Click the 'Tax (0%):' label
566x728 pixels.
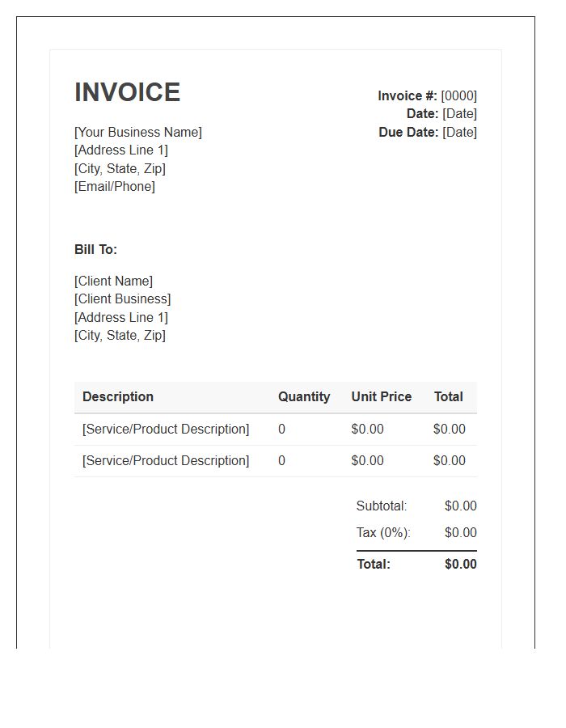[x=383, y=532]
